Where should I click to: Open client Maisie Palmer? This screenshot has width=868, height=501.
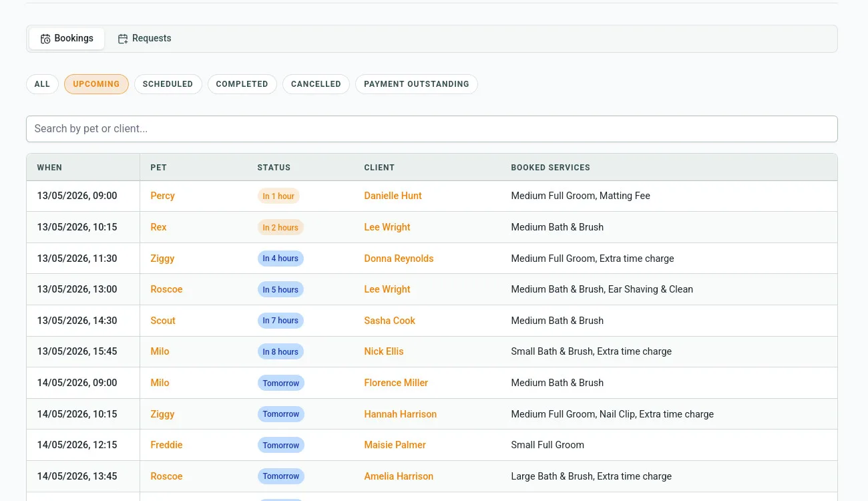tap(395, 445)
